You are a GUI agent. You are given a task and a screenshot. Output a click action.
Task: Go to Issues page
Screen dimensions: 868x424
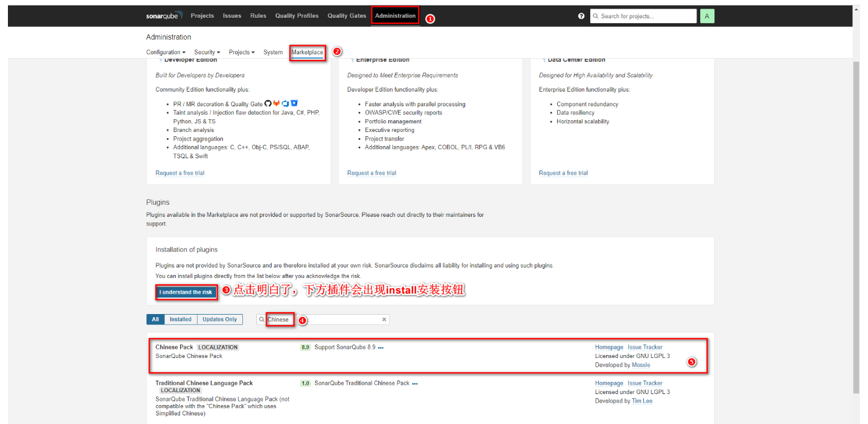232,16
